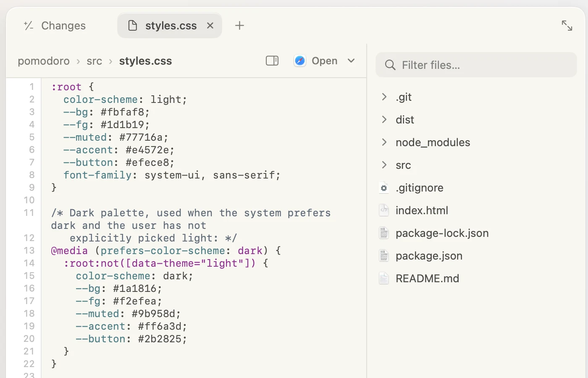Go to src in the breadcrumb
588x378 pixels.
94,61
